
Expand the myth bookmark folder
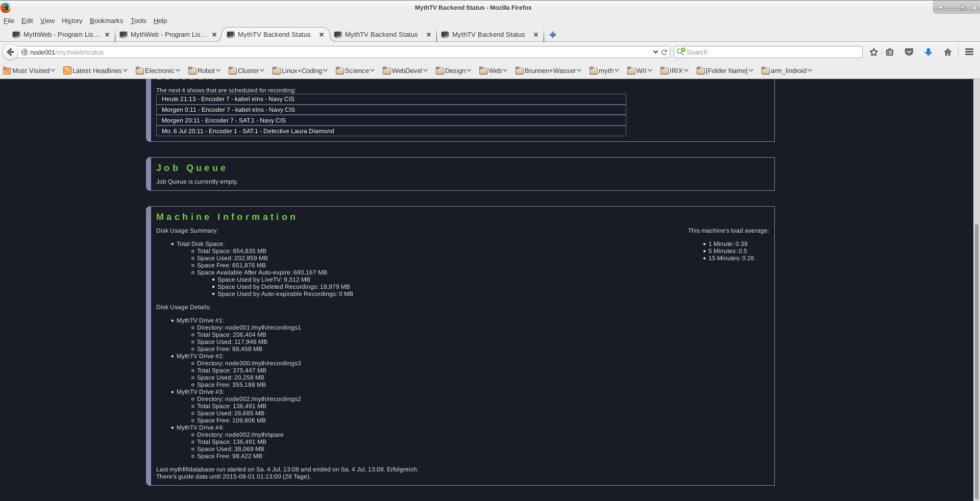(604, 71)
